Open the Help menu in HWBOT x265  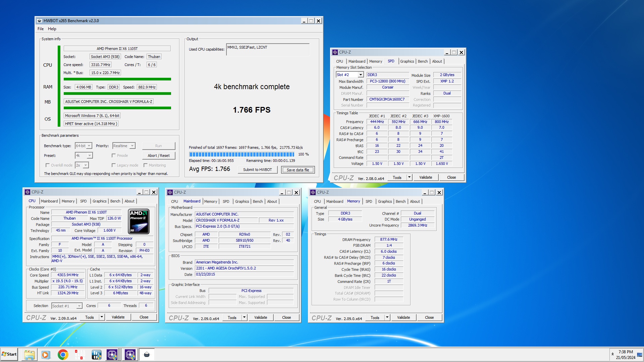tap(52, 29)
